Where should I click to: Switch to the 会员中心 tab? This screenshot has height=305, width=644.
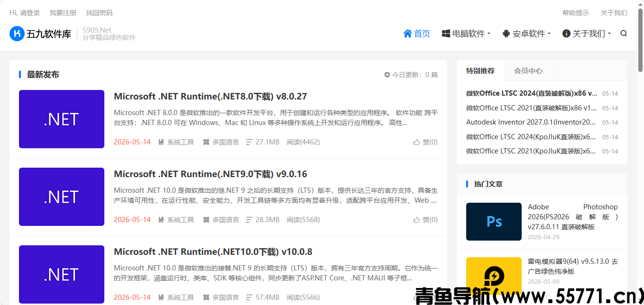tap(528, 71)
